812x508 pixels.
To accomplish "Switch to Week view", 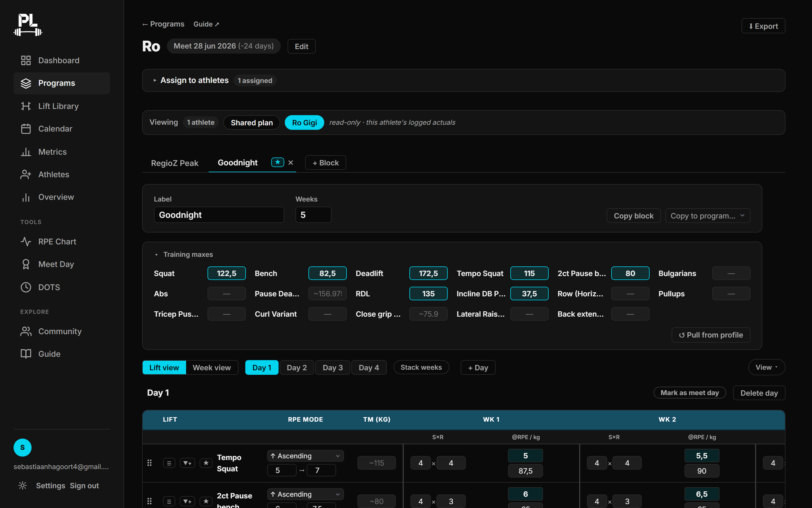I will 212,367.
